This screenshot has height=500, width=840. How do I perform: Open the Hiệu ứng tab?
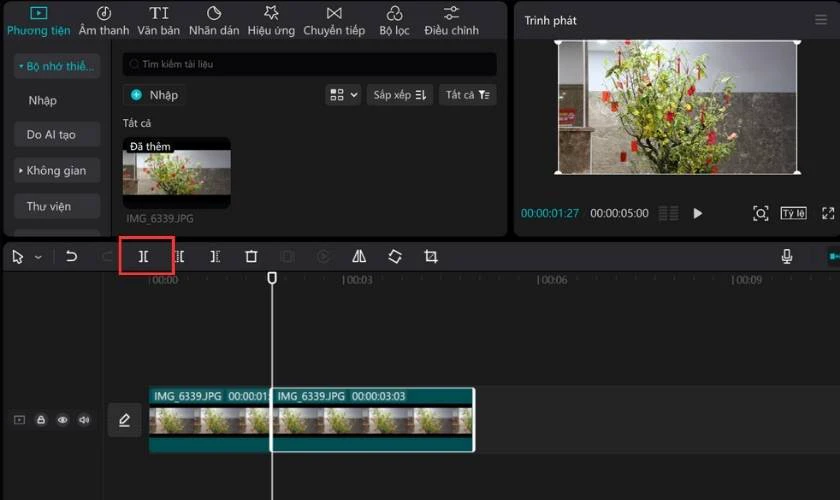pos(271,20)
